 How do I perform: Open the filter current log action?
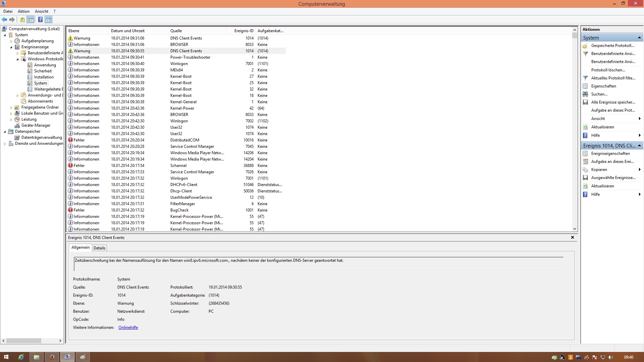coord(612,78)
